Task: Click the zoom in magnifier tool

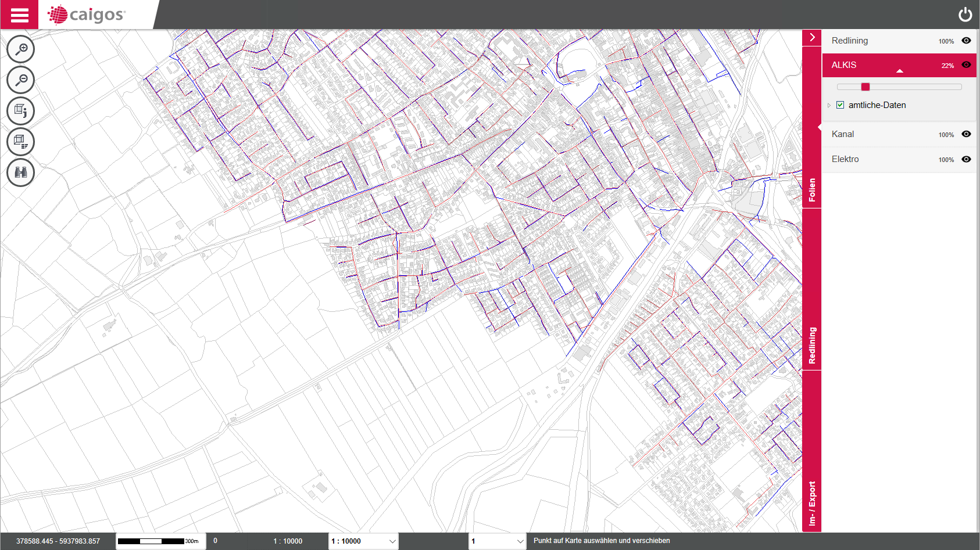Action: [21, 49]
